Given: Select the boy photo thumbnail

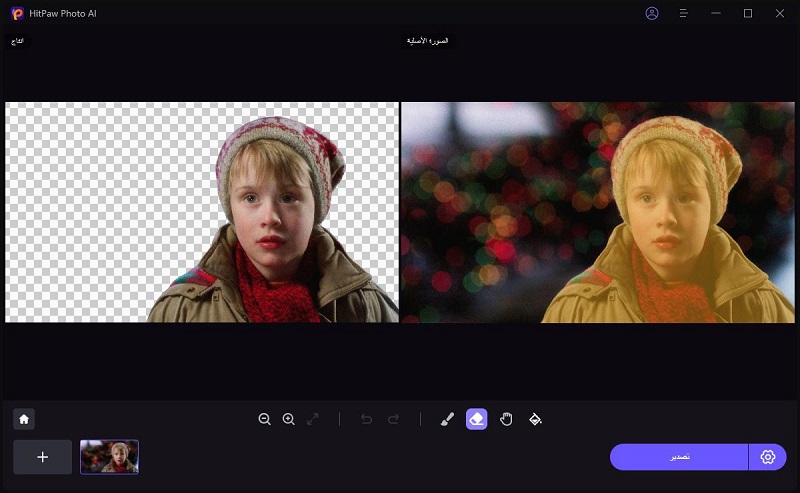Looking at the screenshot, I should click(109, 457).
